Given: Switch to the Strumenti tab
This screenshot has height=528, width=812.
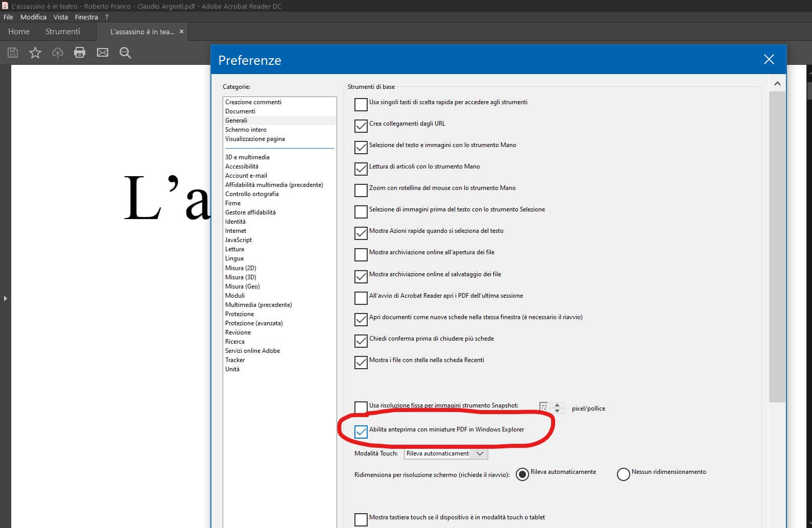Looking at the screenshot, I should click(x=62, y=32).
